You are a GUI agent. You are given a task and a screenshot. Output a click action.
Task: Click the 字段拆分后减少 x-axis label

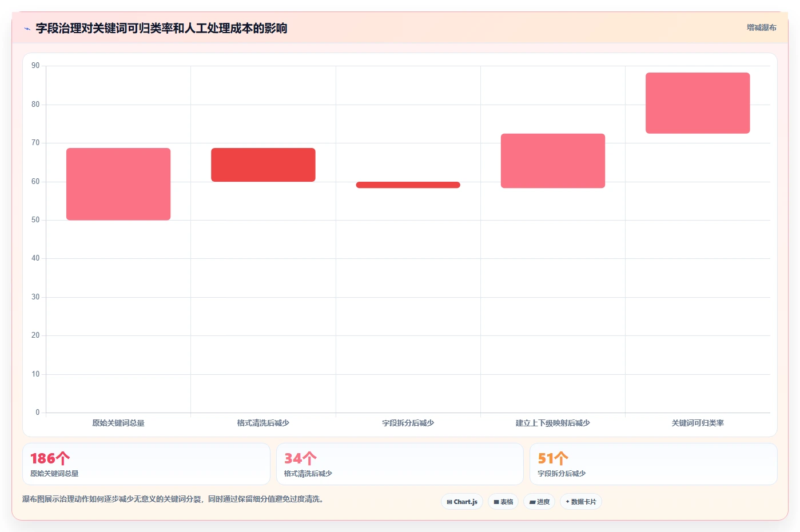[x=408, y=423]
